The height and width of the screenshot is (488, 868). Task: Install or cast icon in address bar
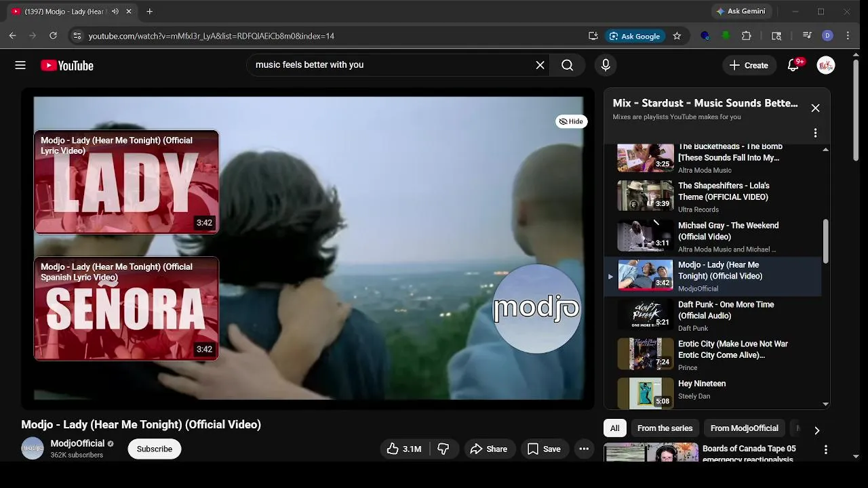pyautogui.click(x=593, y=36)
